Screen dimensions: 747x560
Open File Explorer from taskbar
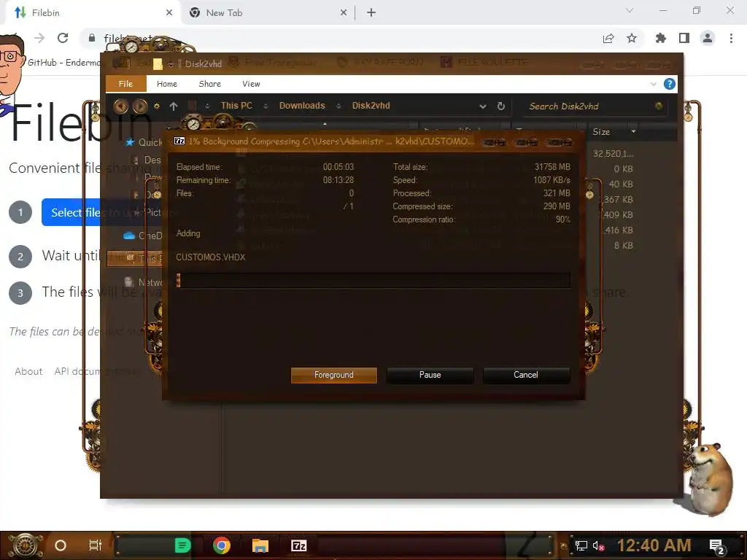[260, 545]
